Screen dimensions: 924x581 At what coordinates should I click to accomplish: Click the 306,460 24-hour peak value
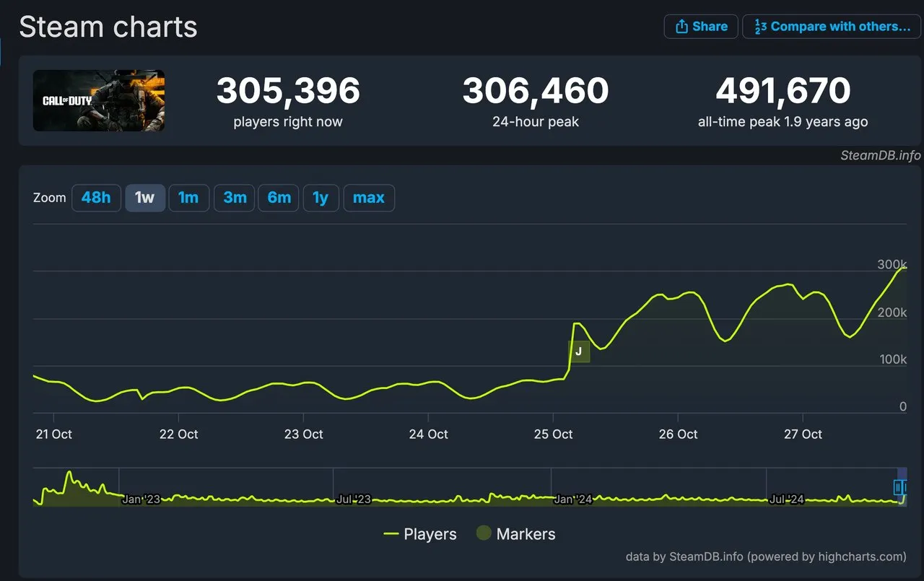coord(536,91)
